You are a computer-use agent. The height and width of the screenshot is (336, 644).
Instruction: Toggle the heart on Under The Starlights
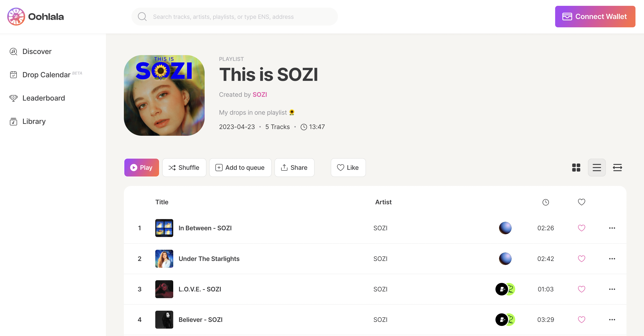(x=581, y=259)
